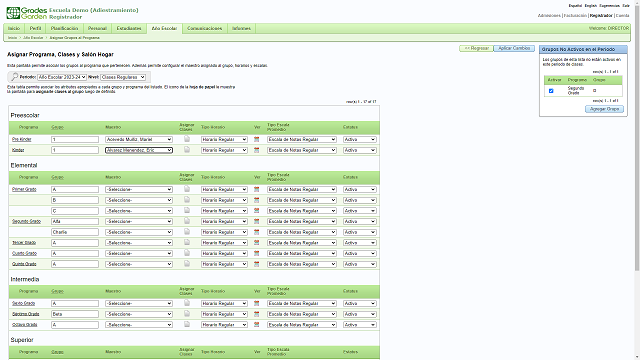Image resolution: width=640 pixels, height=360 pixels.
Task: Open Maestro dropdown for Pre Kinder row
Action: tap(139, 140)
